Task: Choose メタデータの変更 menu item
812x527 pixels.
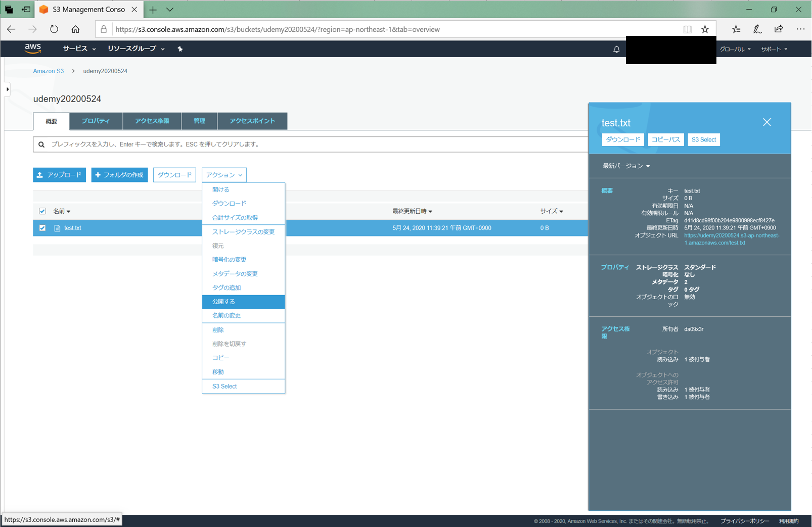Action: point(243,274)
